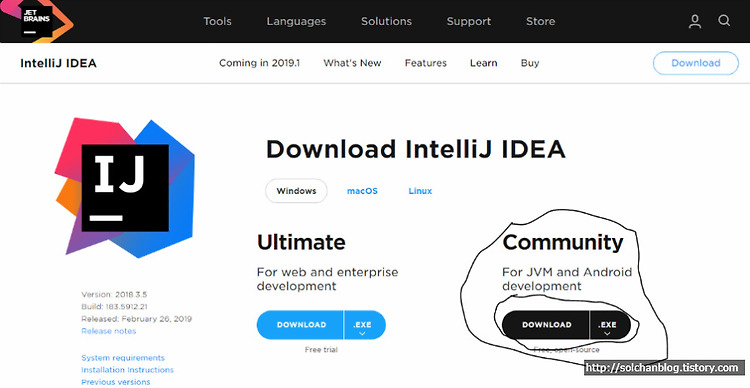Viewport: 750px width, 388px height.
Task: Click the Ultimate edition heading
Action: 301,242
